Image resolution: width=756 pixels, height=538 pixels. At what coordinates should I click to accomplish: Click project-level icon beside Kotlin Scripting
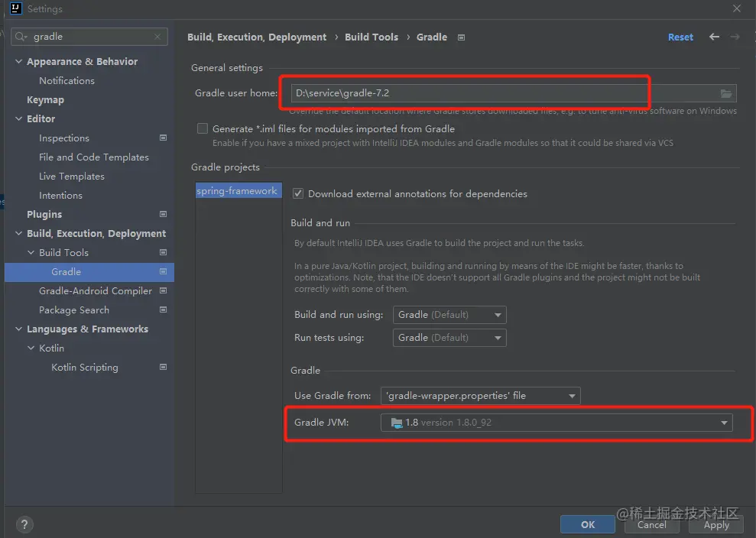[x=164, y=367]
